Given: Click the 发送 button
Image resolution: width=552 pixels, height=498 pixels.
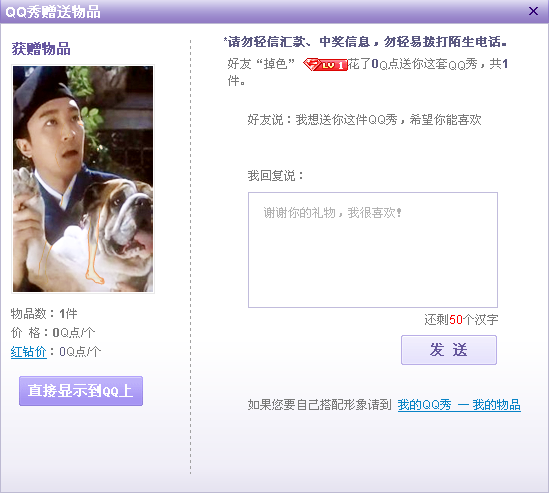Looking at the screenshot, I should click(451, 352).
